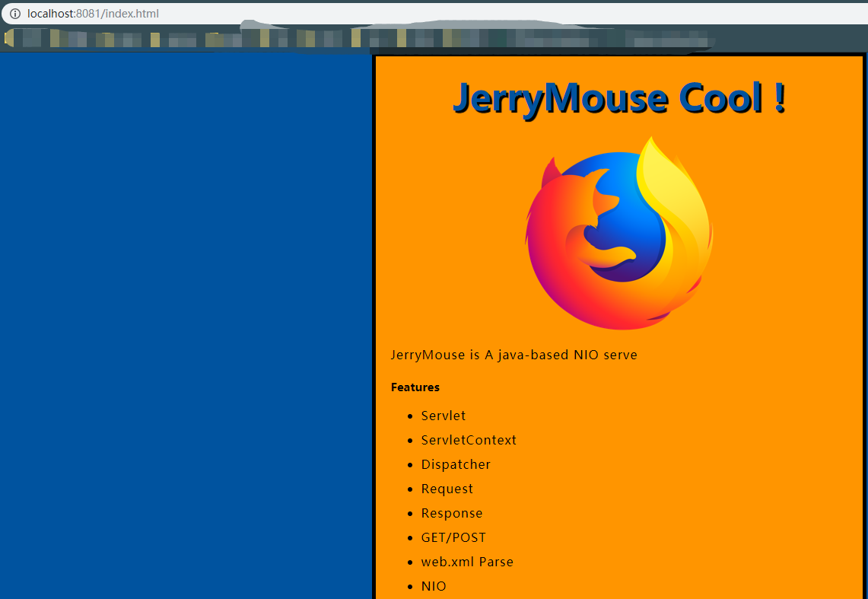Click the Dispatcher list item
This screenshot has height=599, width=868.
(x=456, y=464)
